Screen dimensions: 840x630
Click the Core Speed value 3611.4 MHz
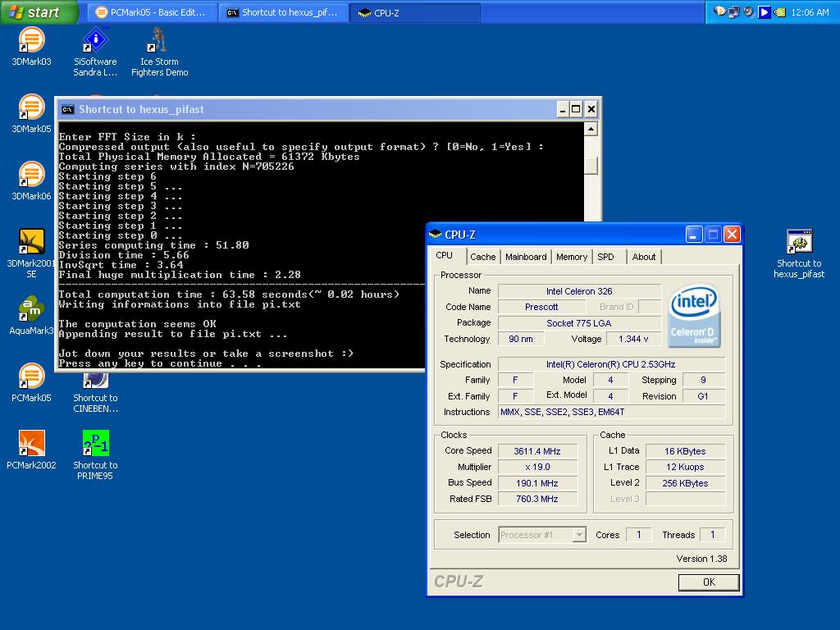537,451
